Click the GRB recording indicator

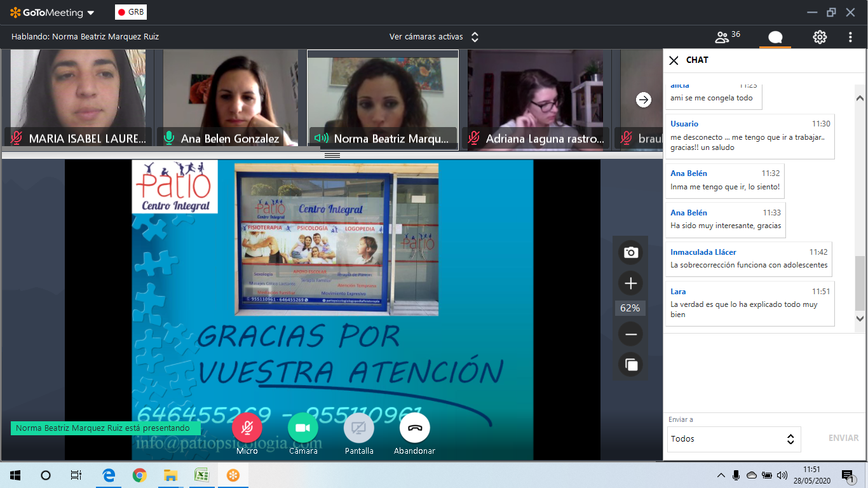pyautogui.click(x=131, y=12)
